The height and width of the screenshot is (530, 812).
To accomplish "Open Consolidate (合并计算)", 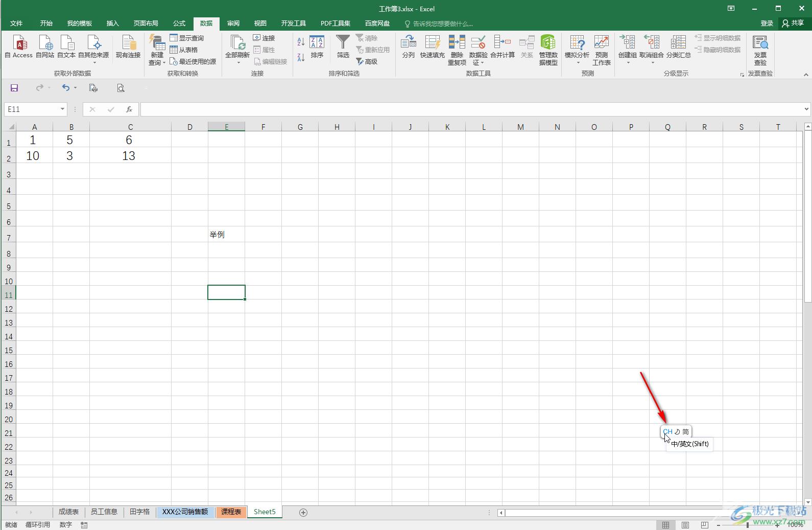I will pyautogui.click(x=503, y=47).
